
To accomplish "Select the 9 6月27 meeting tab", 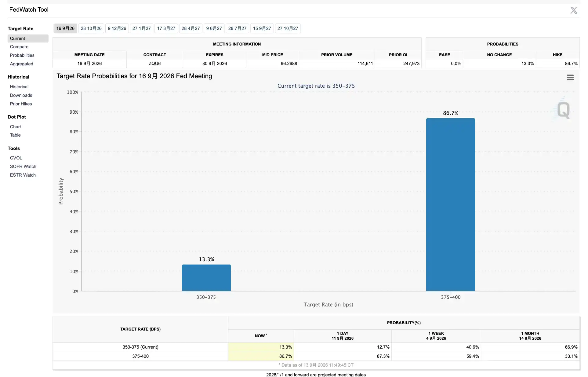I will (x=214, y=28).
